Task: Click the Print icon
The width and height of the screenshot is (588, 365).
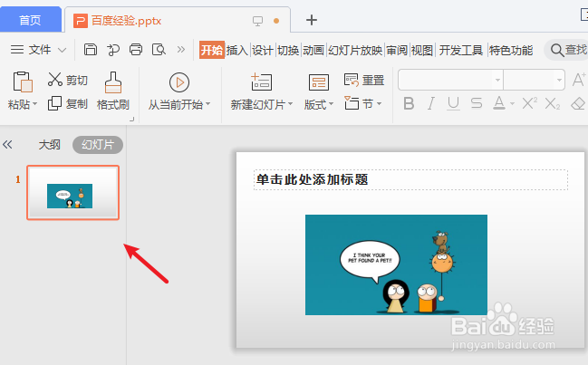Action: [136, 50]
